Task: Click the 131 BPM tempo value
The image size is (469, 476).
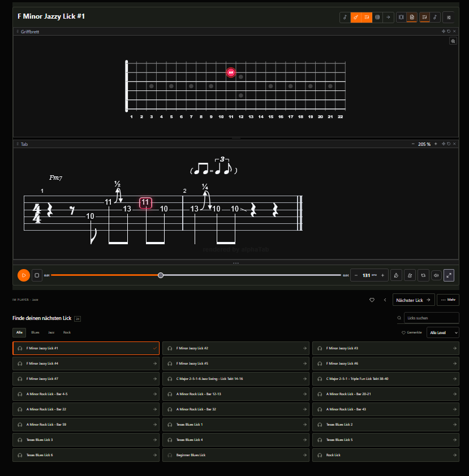Action: [x=366, y=275]
